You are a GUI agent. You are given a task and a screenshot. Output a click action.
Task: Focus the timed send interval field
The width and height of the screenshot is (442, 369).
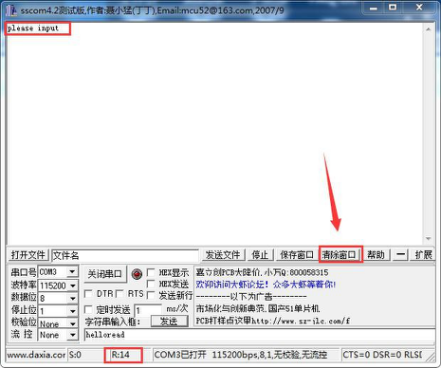click(x=148, y=310)
